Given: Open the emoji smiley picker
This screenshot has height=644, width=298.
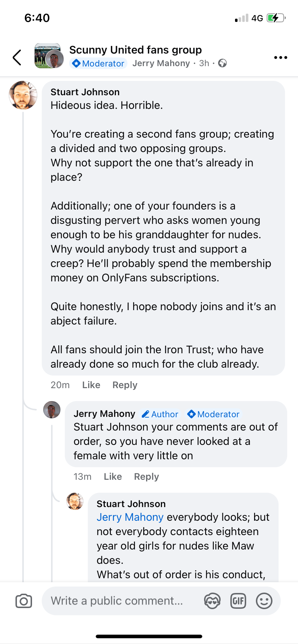Looking at the screenshot, I should coord(264,601).
